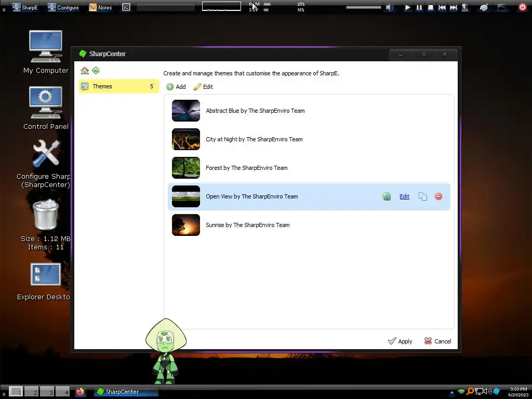The height and width of the screenshot is (399, 532).
Task: Click the SharpCenter taskbar button
Action: [x=126, y=392]
